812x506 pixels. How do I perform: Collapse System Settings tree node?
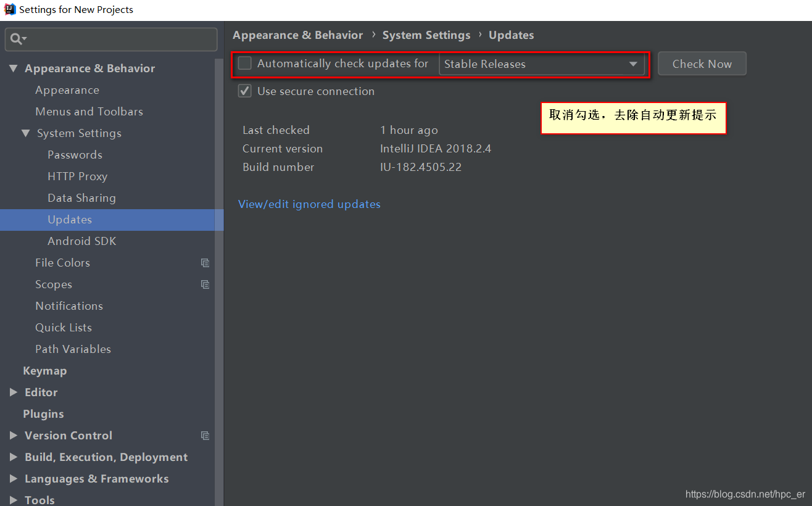[x=25, y=133]
